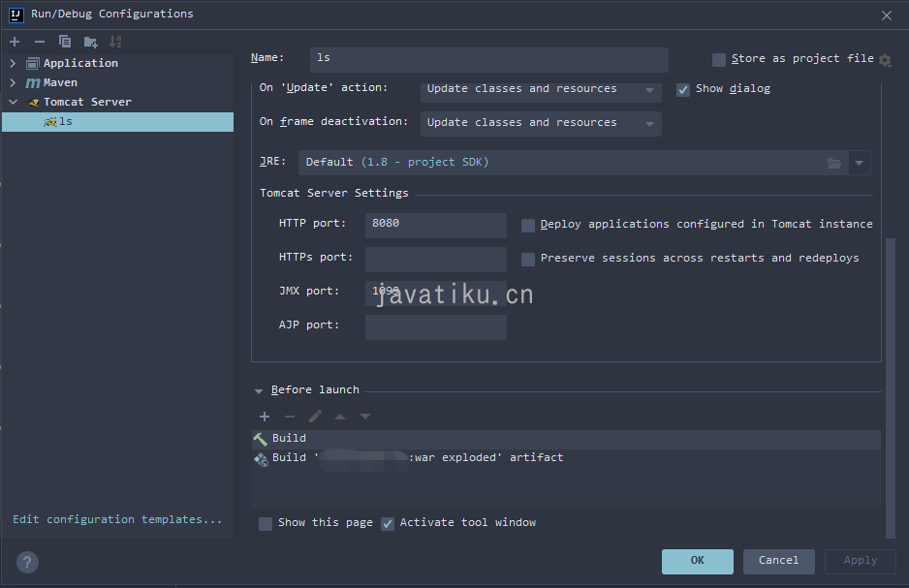Click the JMX port input field

(x=436, y=294)
